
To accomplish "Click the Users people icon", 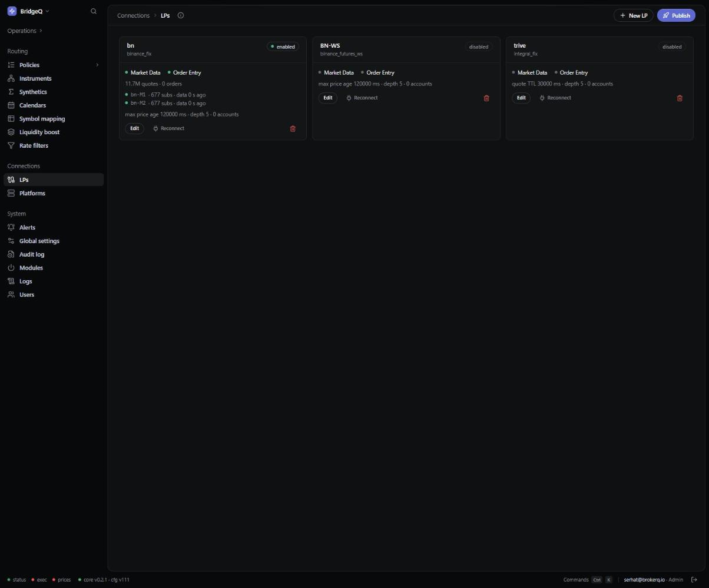I will pos(11,294).
